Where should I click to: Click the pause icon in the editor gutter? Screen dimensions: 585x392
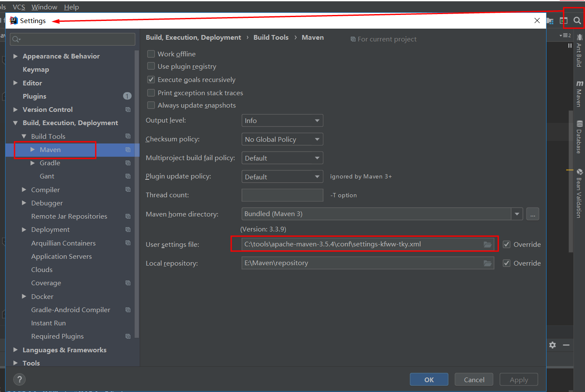coord(570,46)
